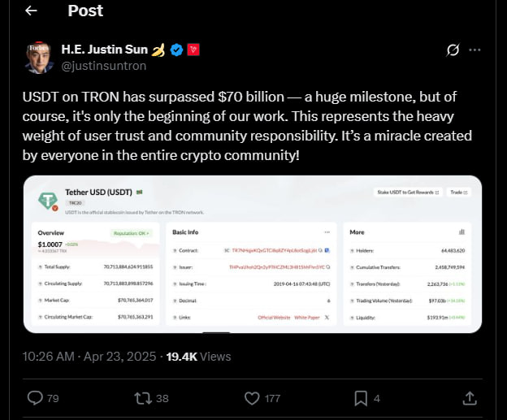Click the Trade button in the image
This screenshot has height=420, width=507.
tap(458, 193)
